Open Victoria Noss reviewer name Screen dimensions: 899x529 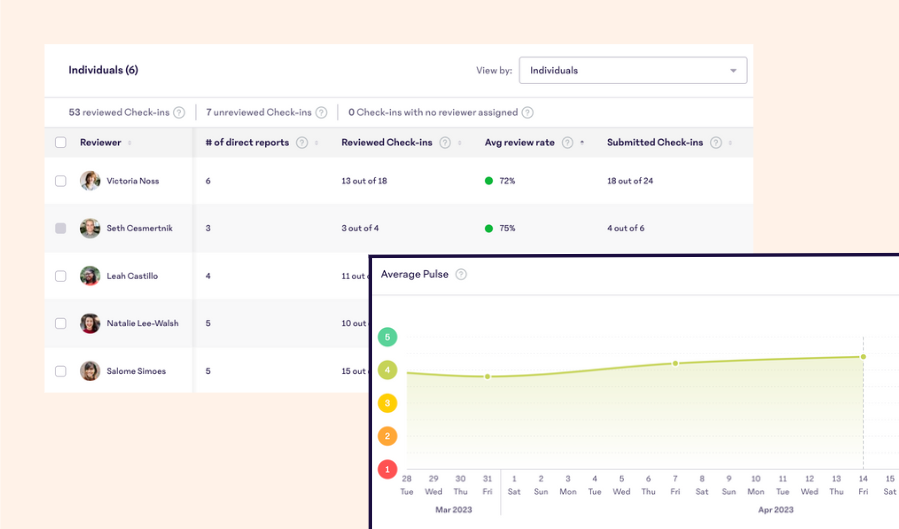[x=133, y=181]
